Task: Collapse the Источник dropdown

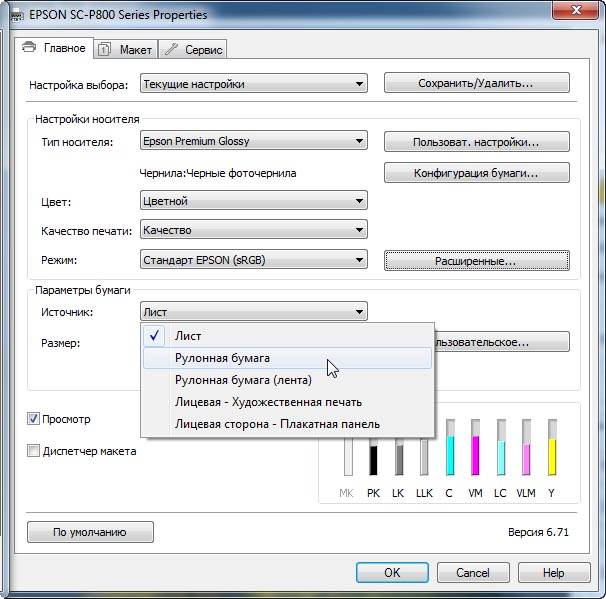Action: point(254,311)
